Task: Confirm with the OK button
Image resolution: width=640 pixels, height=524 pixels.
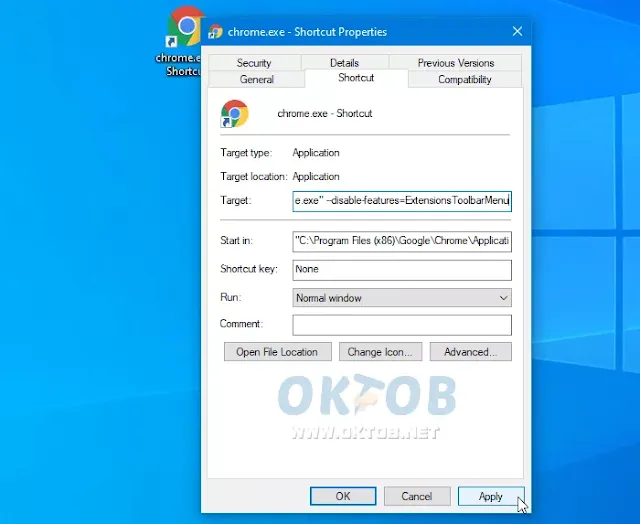Action: click(x=343, y=496)
